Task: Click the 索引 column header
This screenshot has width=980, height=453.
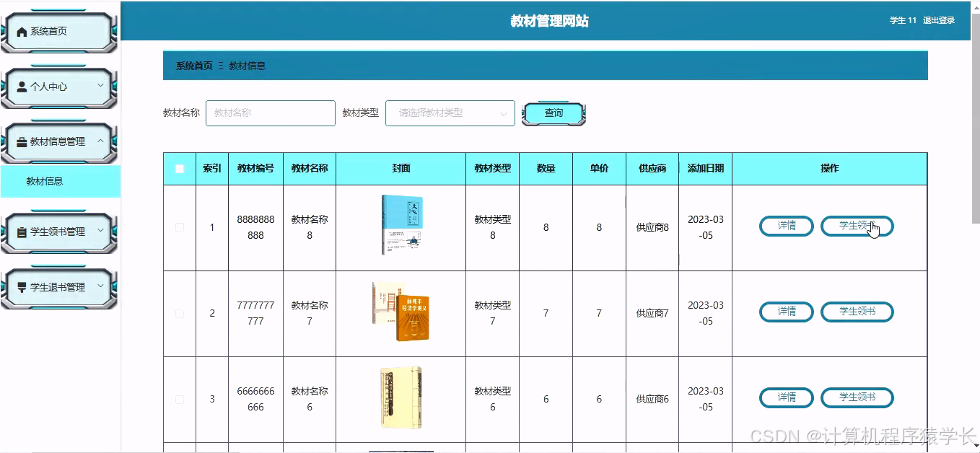Action: pyautogui.click(x=212, y=169)
